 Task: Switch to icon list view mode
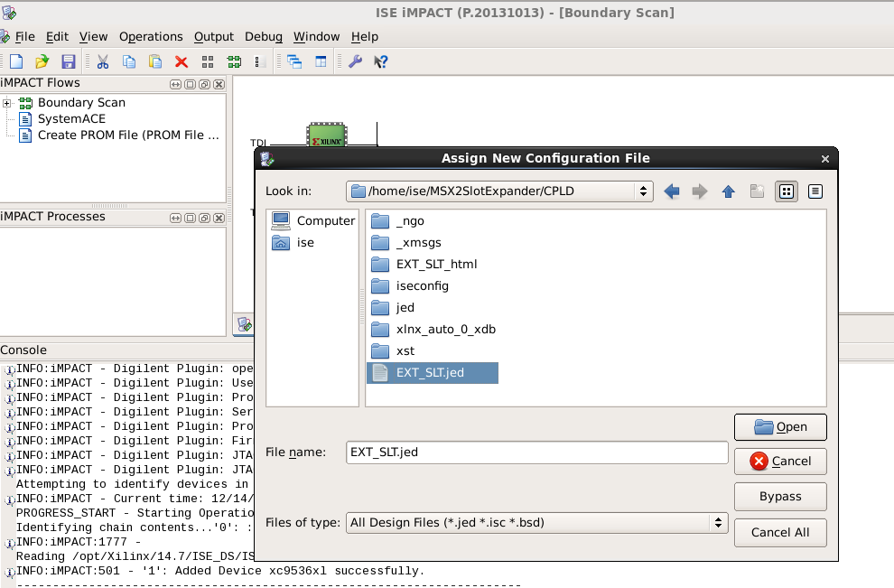787,191
